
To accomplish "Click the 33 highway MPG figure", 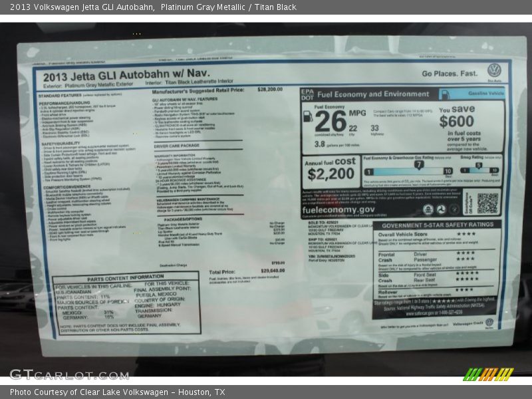I will click(x=374, y=128).
